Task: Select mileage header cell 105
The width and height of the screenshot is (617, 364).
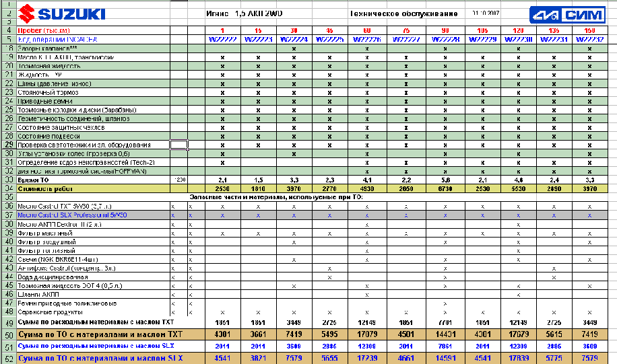Action: [x=482, y=30]
